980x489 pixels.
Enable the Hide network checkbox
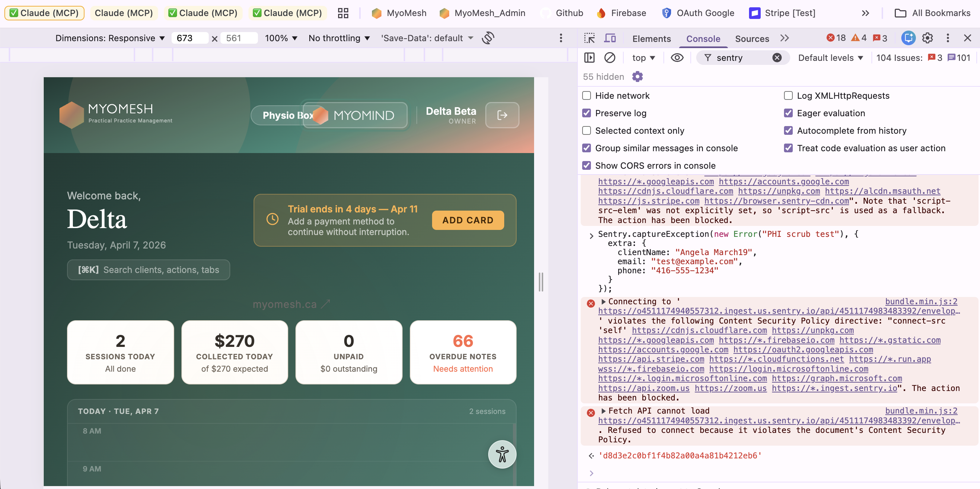(x=587, y=95)
